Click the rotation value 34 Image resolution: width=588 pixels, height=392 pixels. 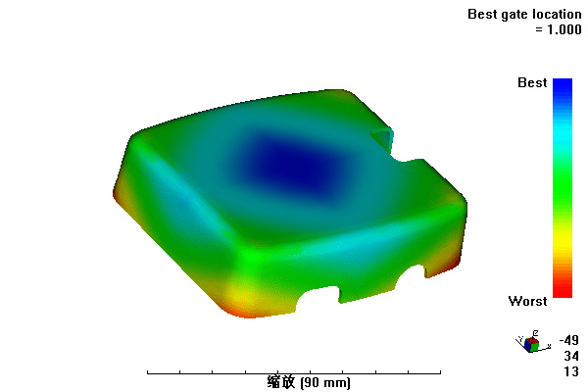571,356
